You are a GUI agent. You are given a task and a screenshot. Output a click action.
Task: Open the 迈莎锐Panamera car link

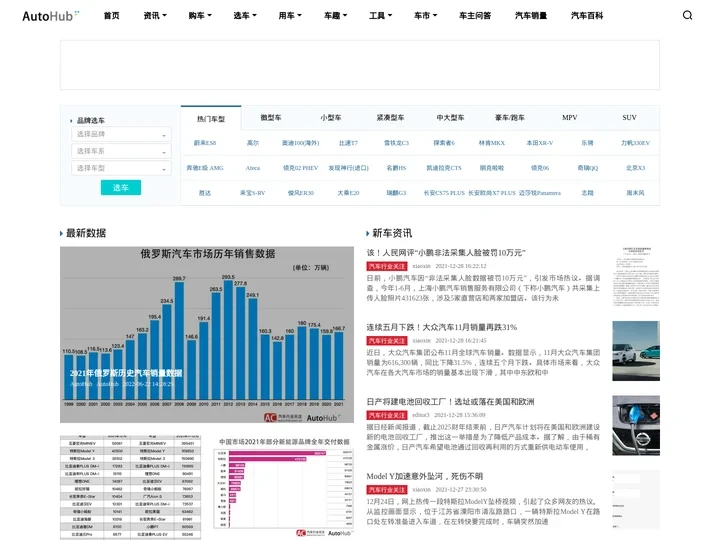click(x=540, y=193)
